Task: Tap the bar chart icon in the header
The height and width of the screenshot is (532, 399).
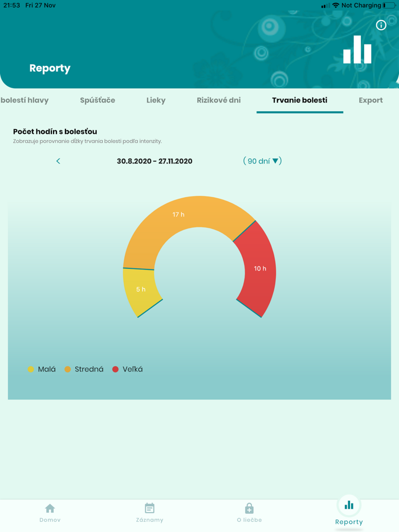Action: pyautogui.click(x=357, y=50)
